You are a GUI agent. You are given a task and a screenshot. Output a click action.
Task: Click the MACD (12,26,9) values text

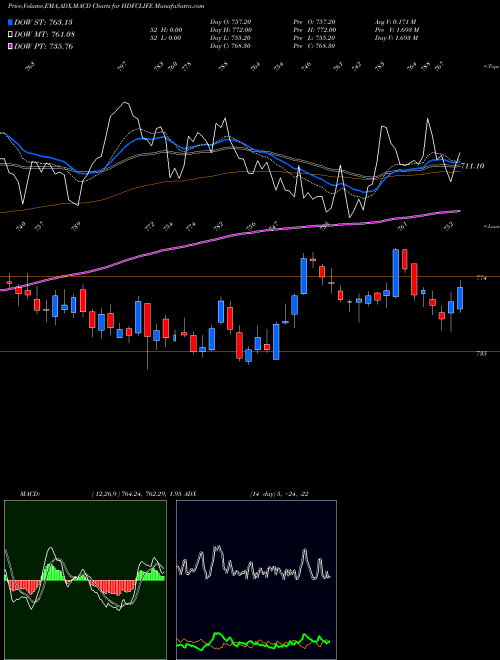click(x=136, y=494)
